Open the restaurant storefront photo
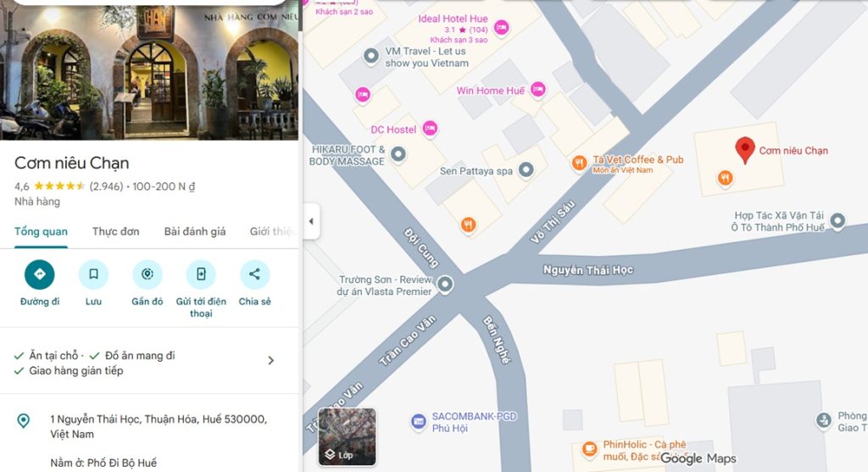 (x=149, y=72)
